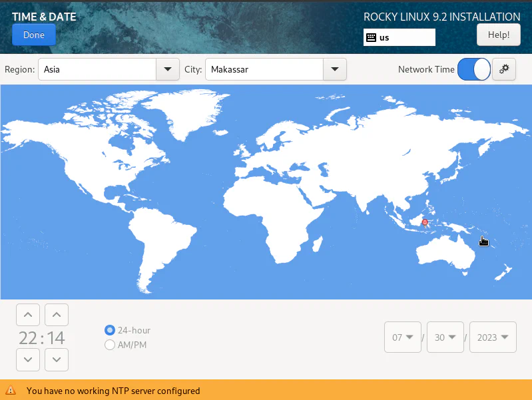
Task: Click the red location pin on the map
Action: 425,223
